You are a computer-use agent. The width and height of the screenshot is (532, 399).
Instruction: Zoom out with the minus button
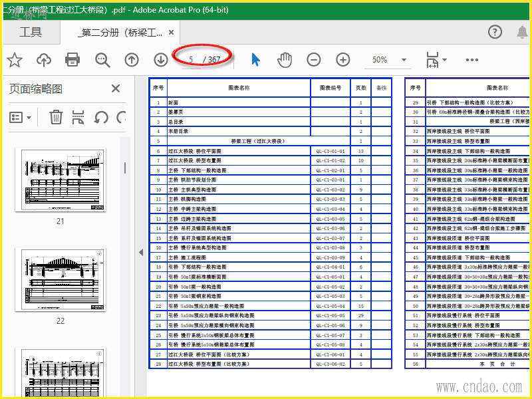(313, 60)
